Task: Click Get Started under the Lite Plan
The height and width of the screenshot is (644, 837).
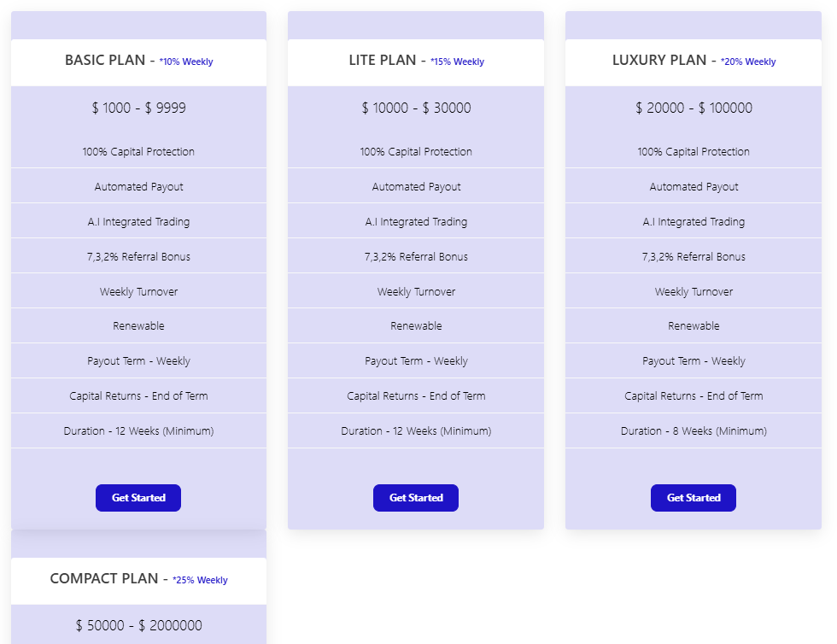Action: click(416, 498)
